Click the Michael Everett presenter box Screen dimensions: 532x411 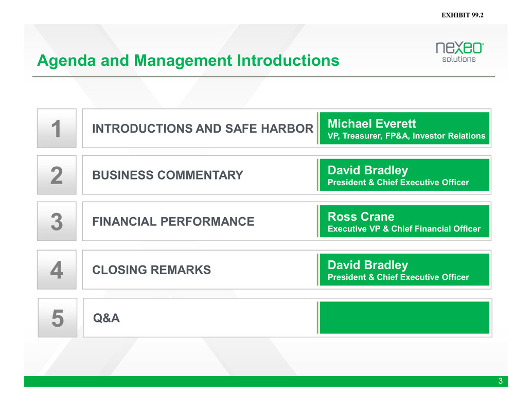coord(404,129)
